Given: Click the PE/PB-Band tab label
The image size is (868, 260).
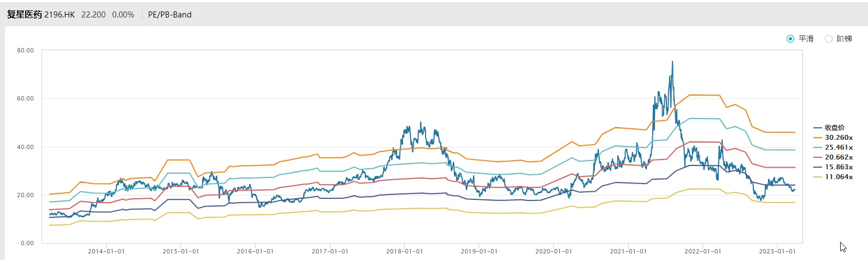Looking at the screenshot, I should (x=170, y=15).
